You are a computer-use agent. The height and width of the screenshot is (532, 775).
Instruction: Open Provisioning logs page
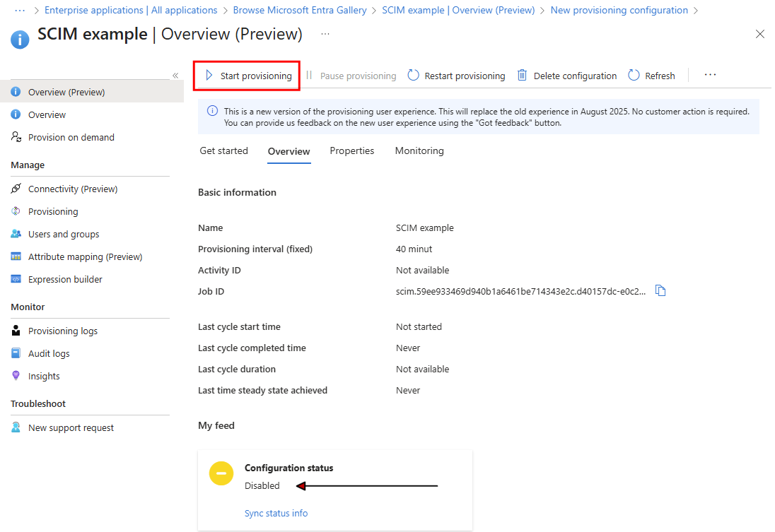coord(63,331)
